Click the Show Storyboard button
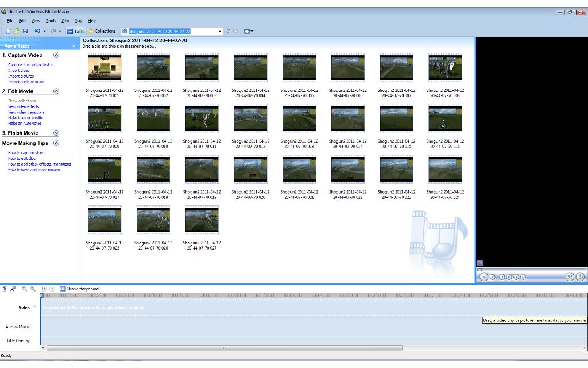Viewport: 588px width, 368px height. 79,289
